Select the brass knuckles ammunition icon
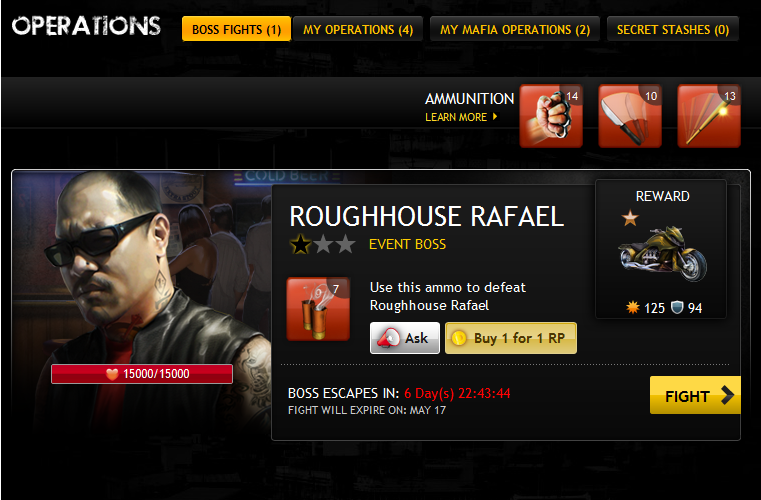 point(551,116)
